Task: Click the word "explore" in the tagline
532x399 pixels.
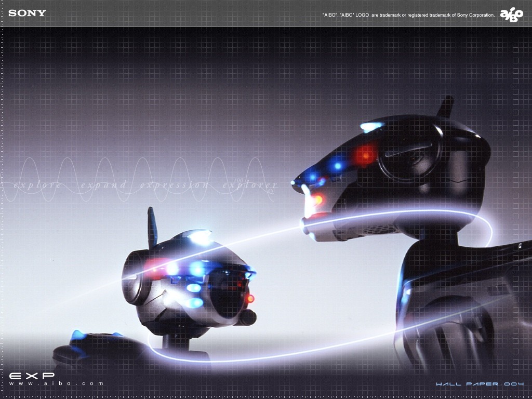Action: 37,185
